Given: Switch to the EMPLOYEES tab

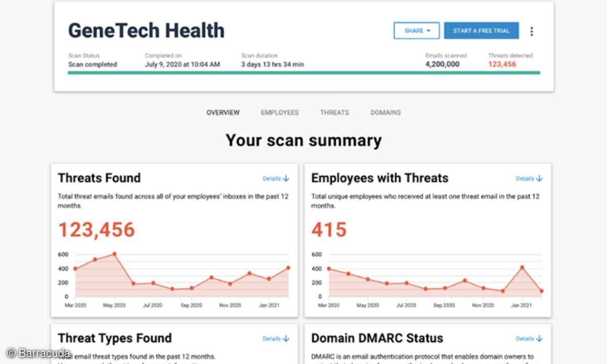Looking at the screenshot, I should coord(280,113).
